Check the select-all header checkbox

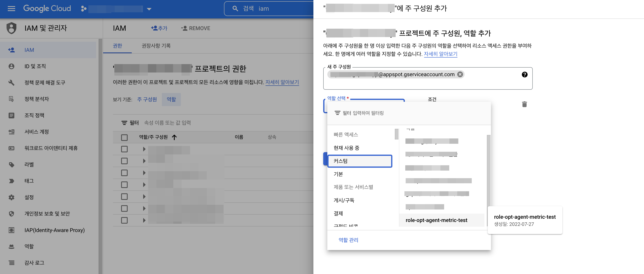pyautogui.click(x=124, y=137)
